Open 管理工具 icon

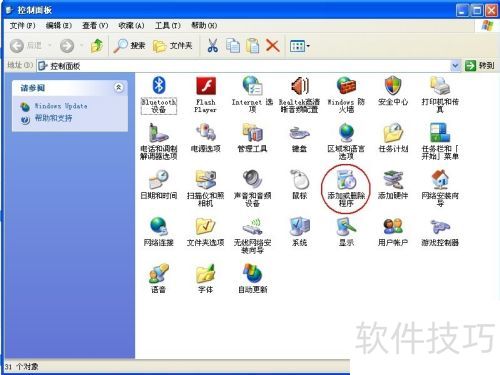[252, 138]
